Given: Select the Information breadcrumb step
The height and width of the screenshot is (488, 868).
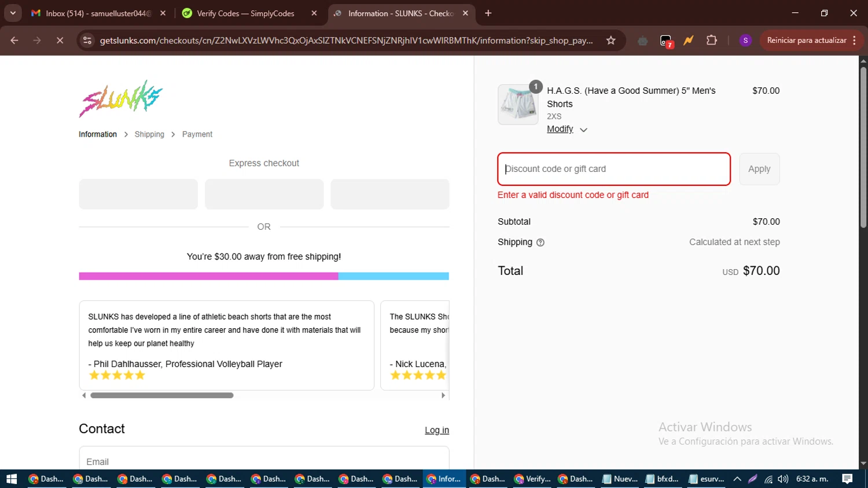Looking at the screenshot, I should (x=98, y=134).
